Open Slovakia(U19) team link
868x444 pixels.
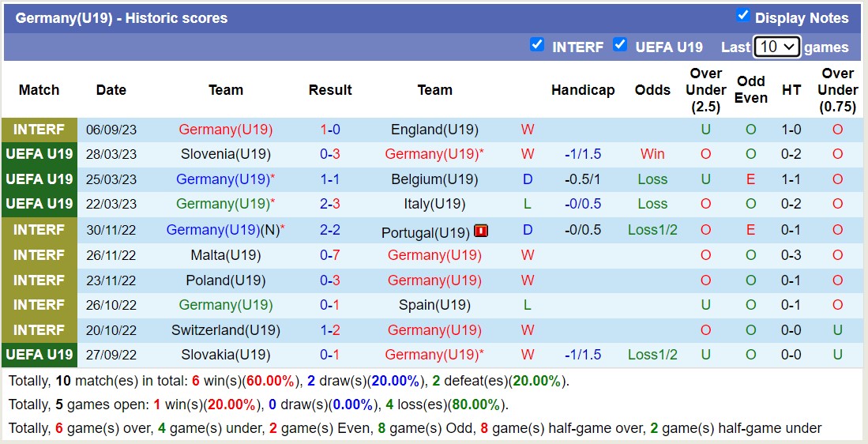(x=225, y=355)
